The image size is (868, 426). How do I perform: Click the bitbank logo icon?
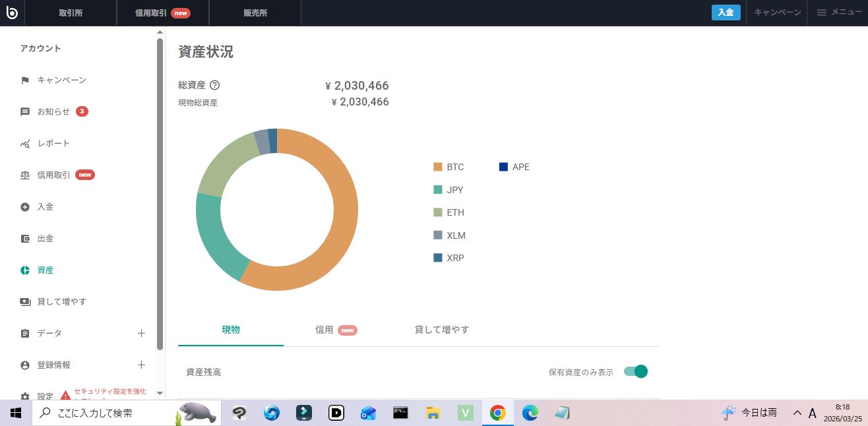click(12, 13)
